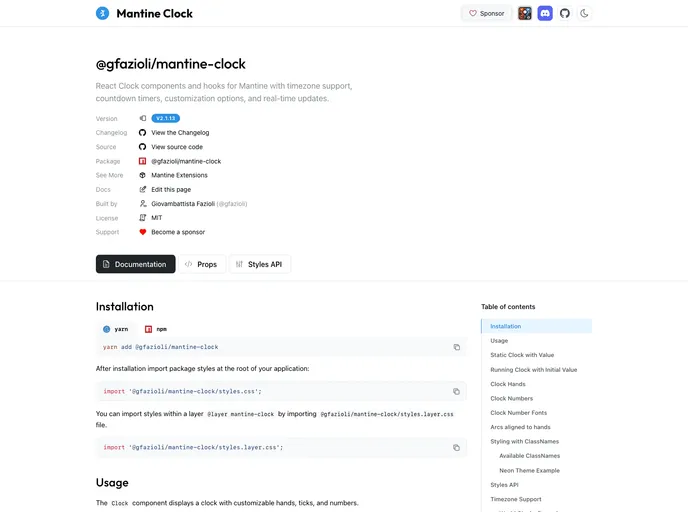Switch to the Props tab
688x512 pixels.
point(201,264)
